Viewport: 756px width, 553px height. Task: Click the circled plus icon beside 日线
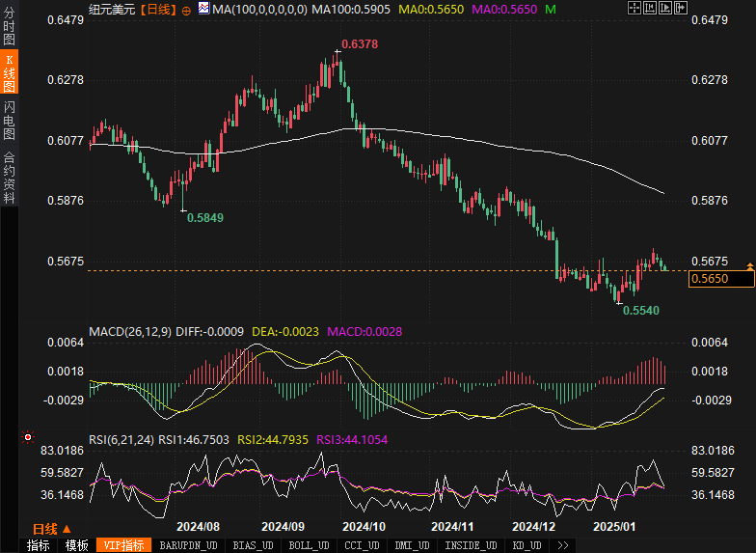coord(186,10)
